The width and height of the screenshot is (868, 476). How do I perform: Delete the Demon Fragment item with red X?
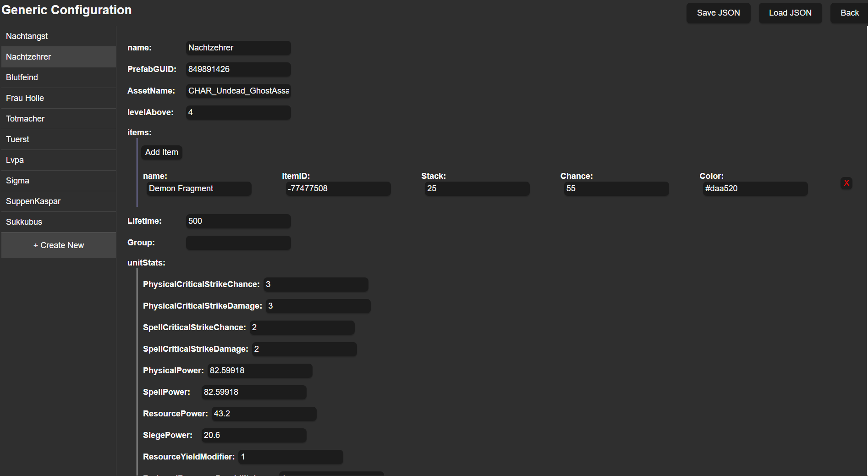coord(846,183)
